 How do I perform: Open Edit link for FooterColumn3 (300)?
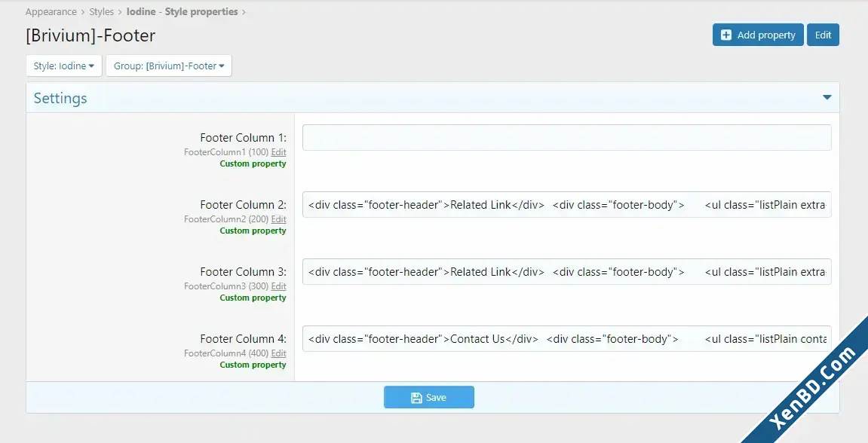coord(278,286)
